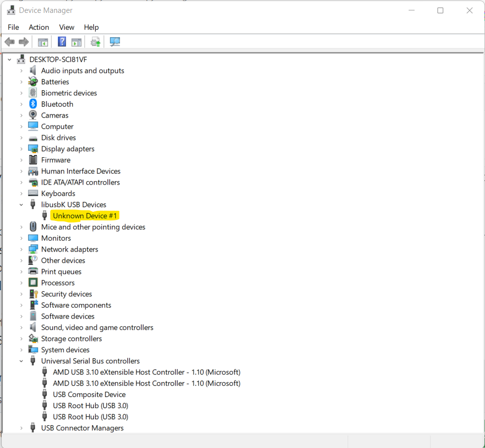This screenshot has height=448, width=485.
Task: Select Unknown Device #1
Action: 85,216
